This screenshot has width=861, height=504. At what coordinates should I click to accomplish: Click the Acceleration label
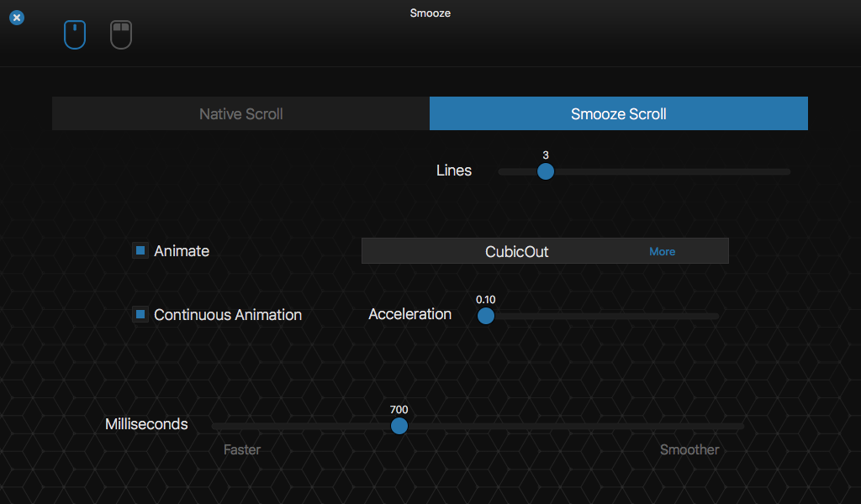pyautogui.click(x=410, y=314)
